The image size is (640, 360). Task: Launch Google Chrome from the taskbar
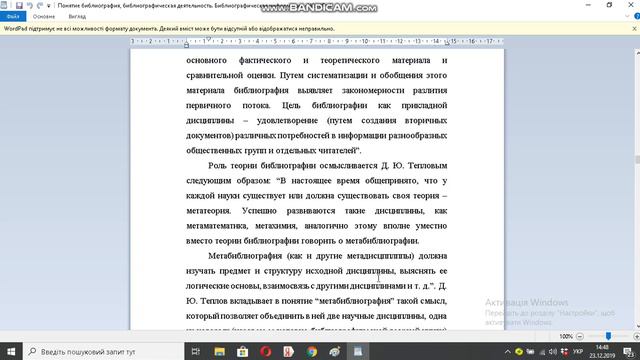coord(312,351)
